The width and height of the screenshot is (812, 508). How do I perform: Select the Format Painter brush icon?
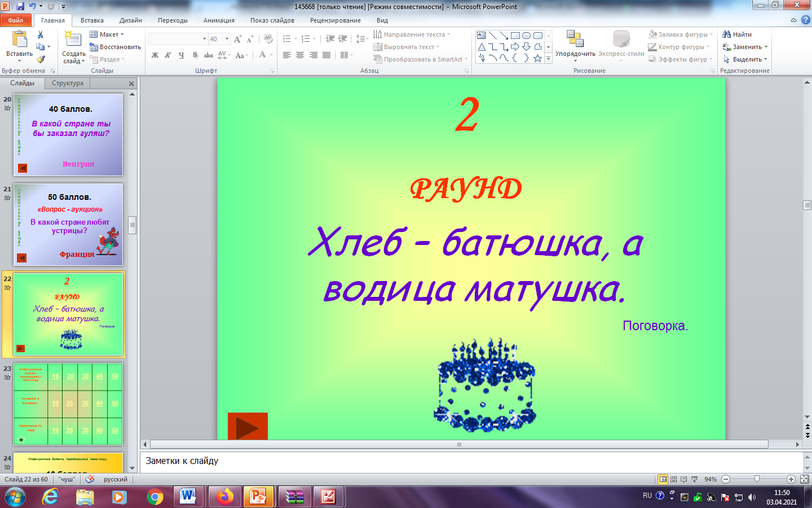[41, 59]
